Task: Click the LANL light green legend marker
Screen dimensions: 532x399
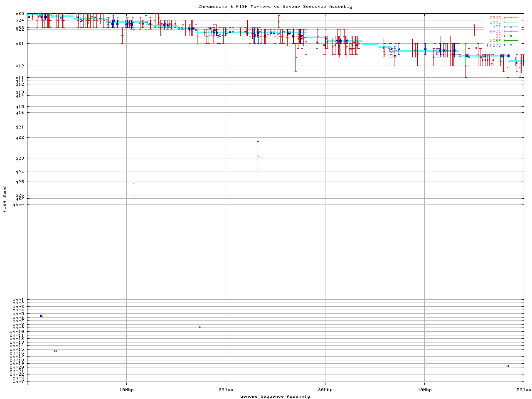Action: (x=511, y=22)
